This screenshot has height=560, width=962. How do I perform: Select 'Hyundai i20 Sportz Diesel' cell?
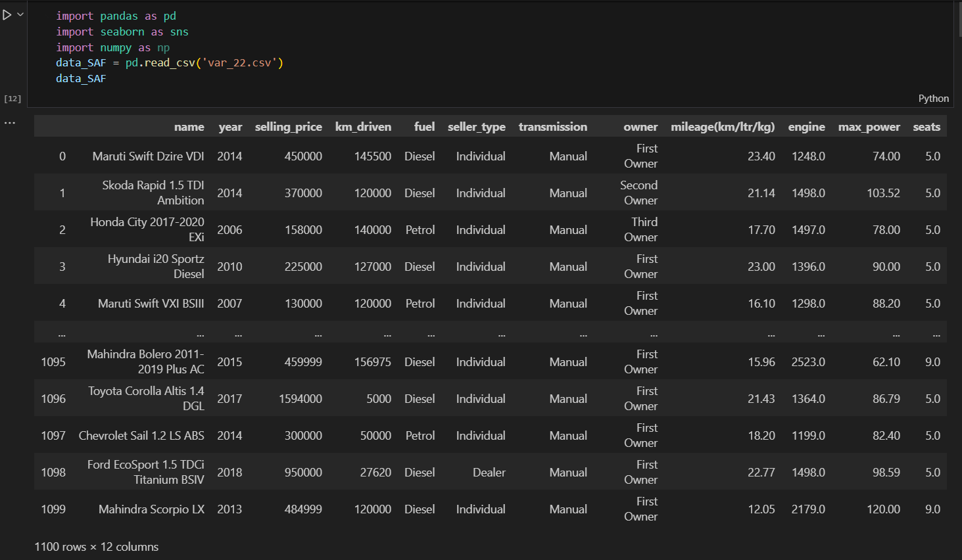click(156, 266)
